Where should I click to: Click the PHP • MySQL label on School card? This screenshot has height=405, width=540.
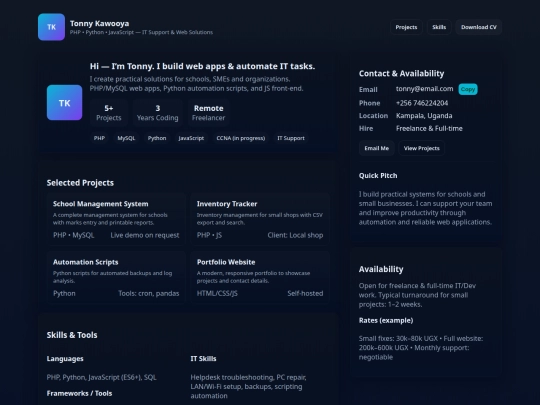tap(74, 235)
